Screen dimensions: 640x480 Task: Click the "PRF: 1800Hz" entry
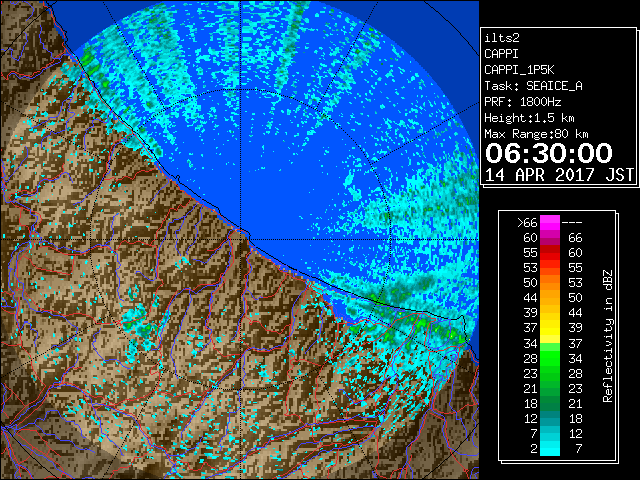point(522,102)
